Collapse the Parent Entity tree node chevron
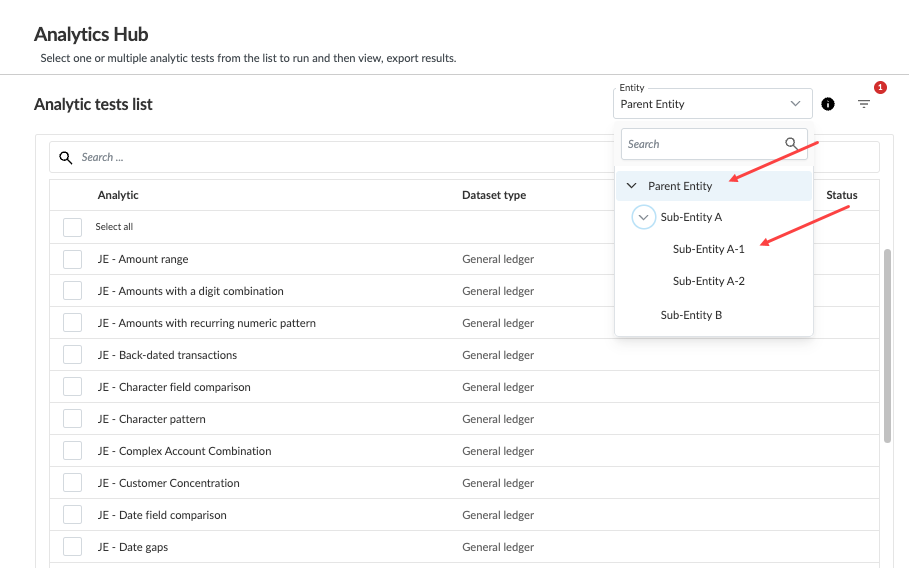This screenshot has width=909, height=568. pos(631,186)
